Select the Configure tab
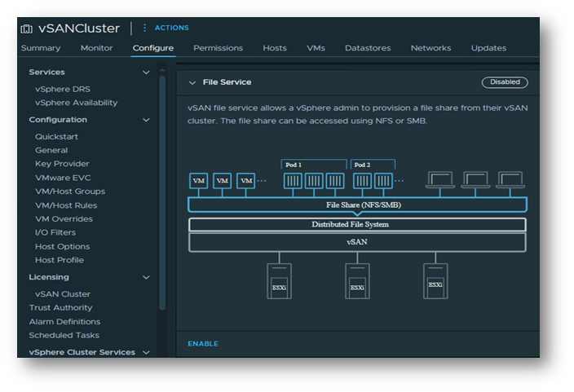The height and width of the screenshot is (392, 574). [153, 48]
